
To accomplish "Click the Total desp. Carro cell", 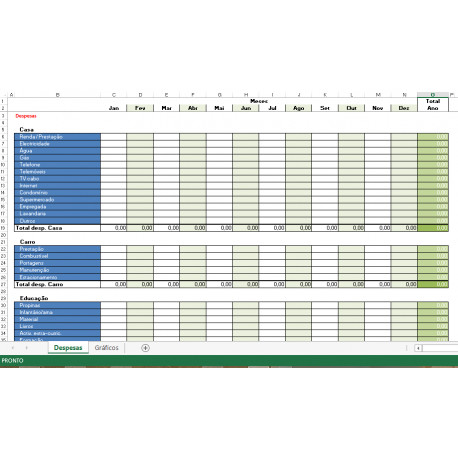I will coord(57,284).
